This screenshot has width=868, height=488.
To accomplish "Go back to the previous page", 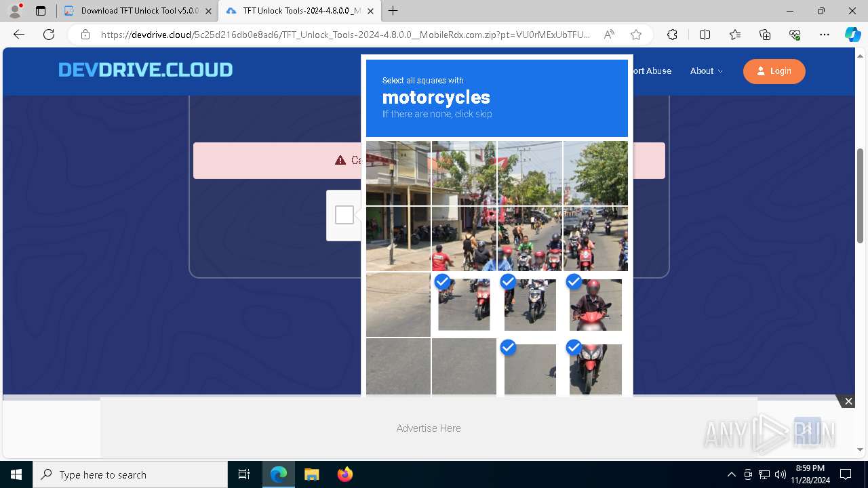I will tap(19, 35).
